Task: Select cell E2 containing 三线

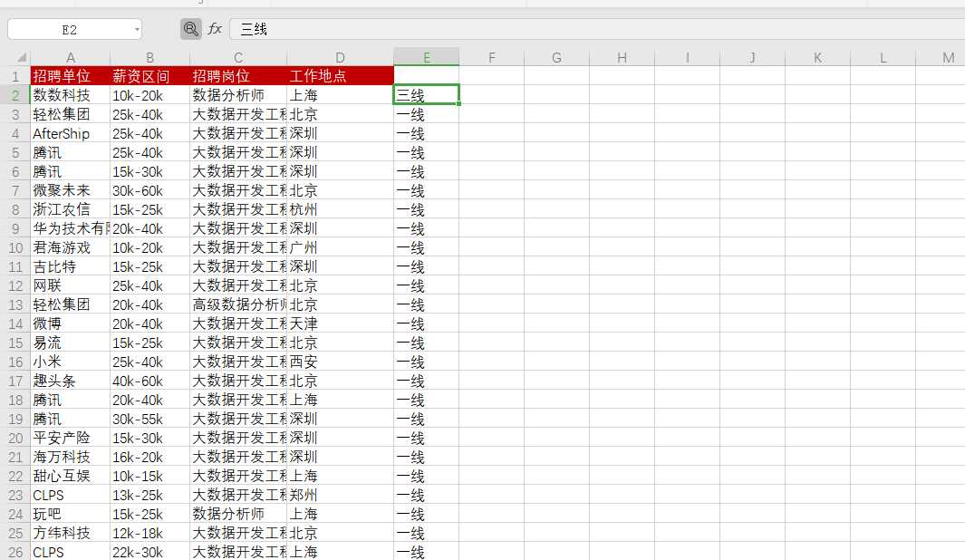Action: click(427, 95)
